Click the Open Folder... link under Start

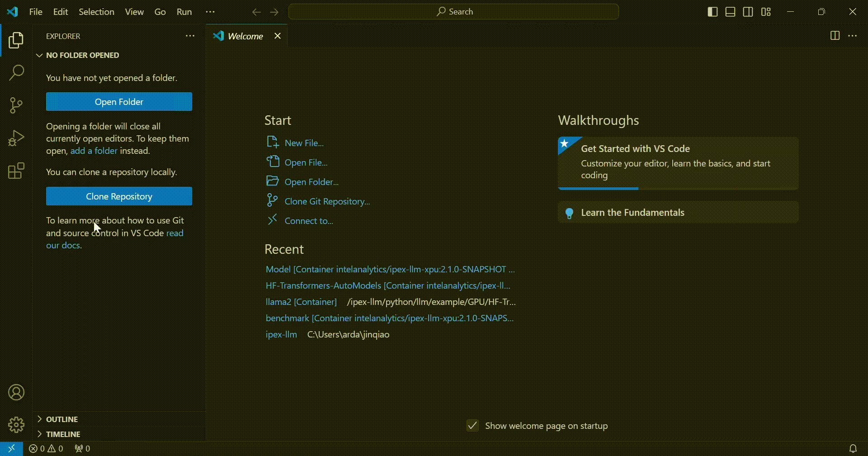pyautogui.click(x=311, y=182)
